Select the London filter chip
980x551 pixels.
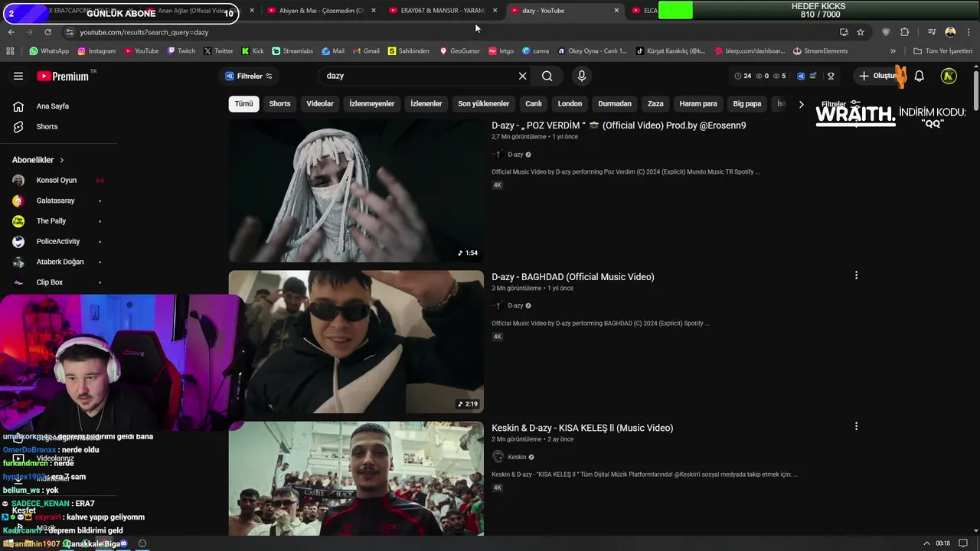pyautogui.click(x=570, y=104)
